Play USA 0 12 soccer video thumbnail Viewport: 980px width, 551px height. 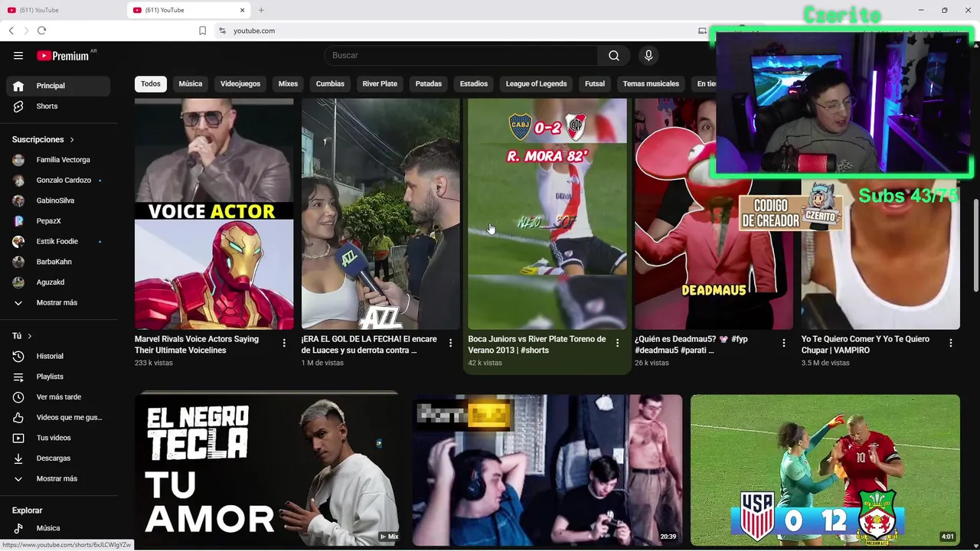[825, 469]
